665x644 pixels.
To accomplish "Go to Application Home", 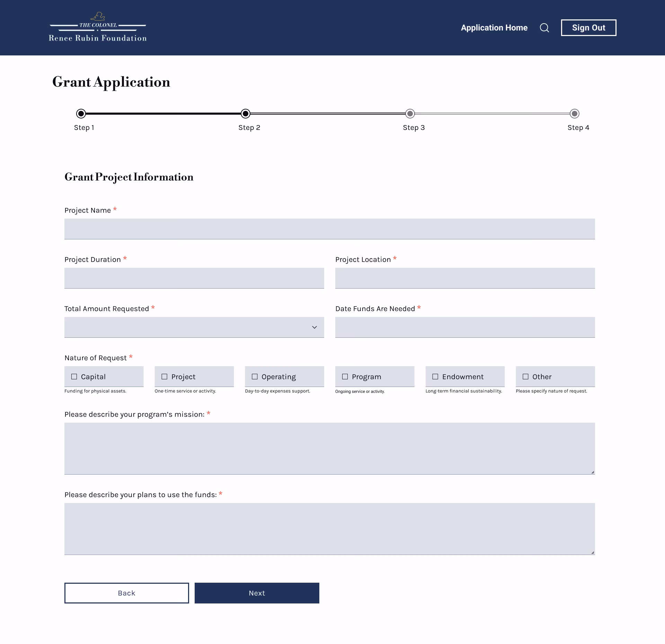I will coord(494,28).
